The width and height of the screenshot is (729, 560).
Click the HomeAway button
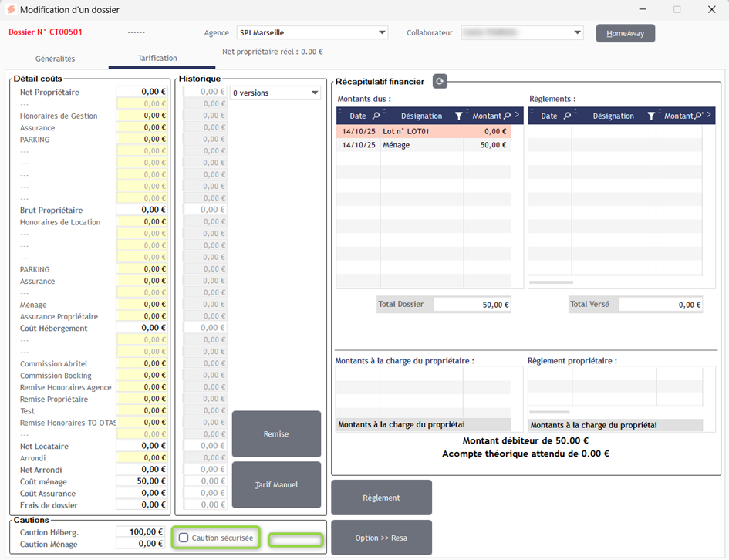pos(625,33)
